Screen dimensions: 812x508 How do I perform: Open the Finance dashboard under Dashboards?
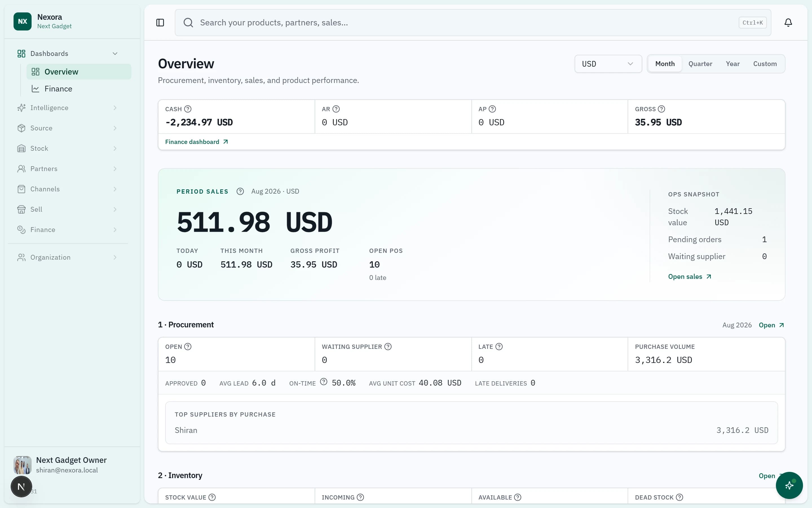point(79,89)
